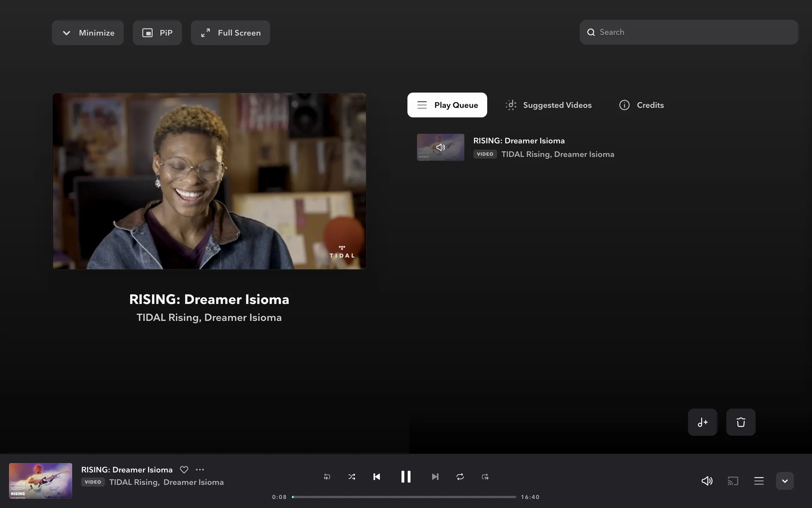Image resolution: width=812 pixels, height=508 pixels.
Task: Enter Full Screen mode
Action: pos(230,33)
